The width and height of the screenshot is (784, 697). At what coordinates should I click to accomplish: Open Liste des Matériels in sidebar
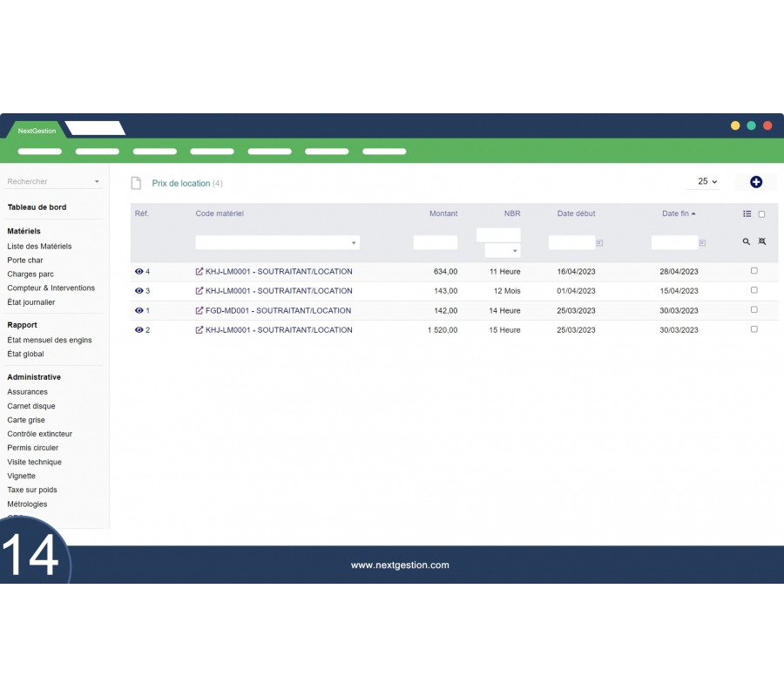tap(39, 247)
